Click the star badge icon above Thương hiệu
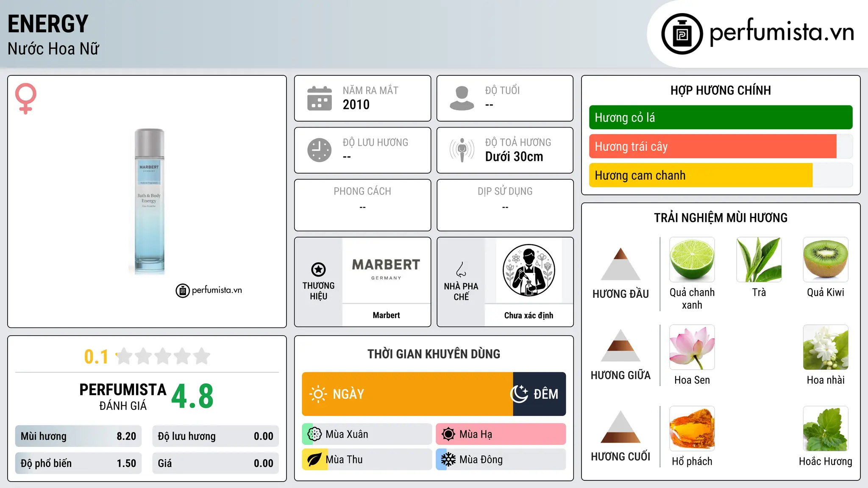The height and width of the screenshot is (488, 868). pyautogui.click(x=318, y=269)
